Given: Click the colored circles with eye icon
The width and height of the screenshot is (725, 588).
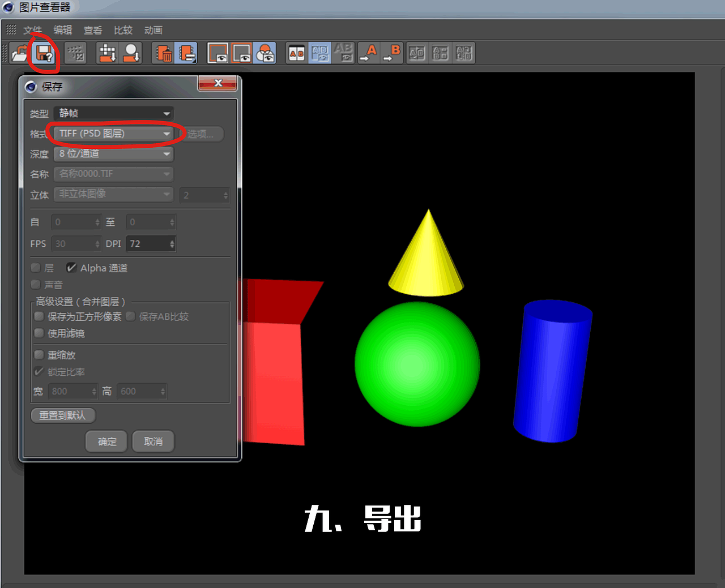Looking at the screenshot, I should click(x=265, y=53).
